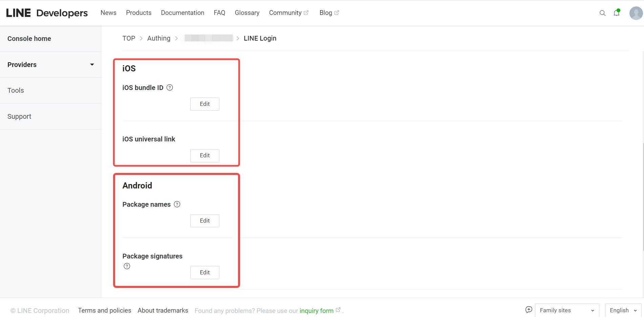Click Package signatures help icon
The image size is (644, 317).
coord(127,266)
